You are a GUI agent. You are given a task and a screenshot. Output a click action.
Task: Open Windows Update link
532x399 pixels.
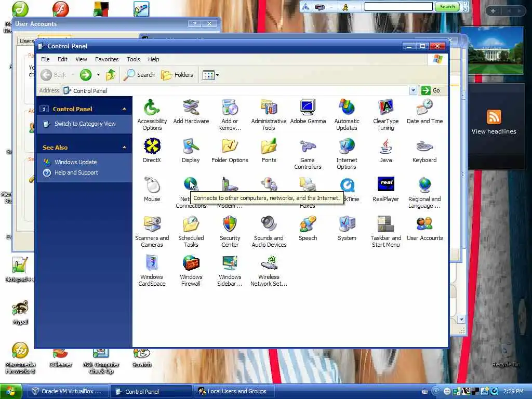(76, 162)
